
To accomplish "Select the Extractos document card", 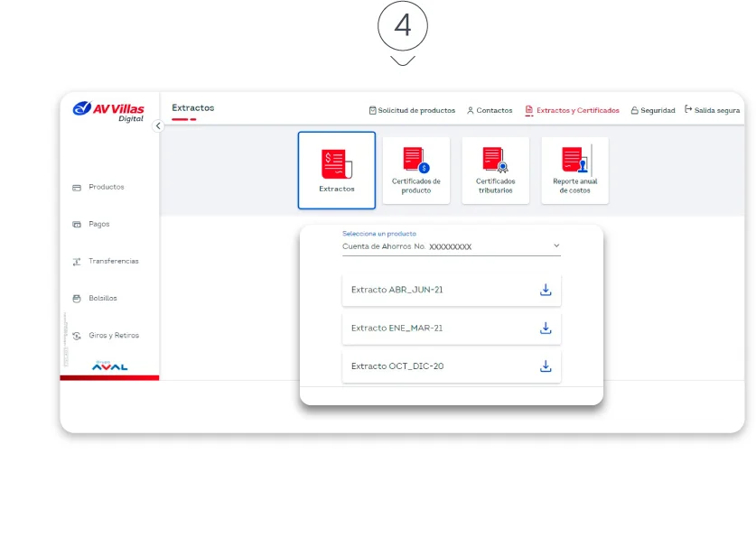I will click(336, 170).
